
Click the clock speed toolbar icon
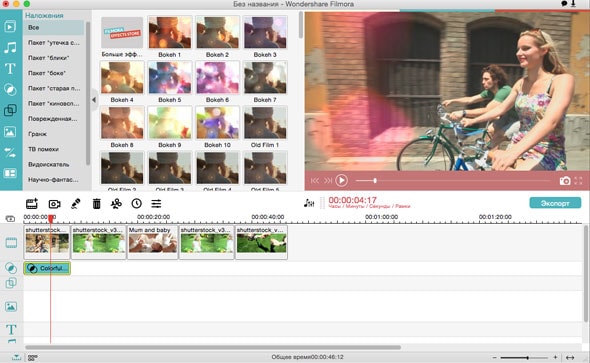coord(137,204)
